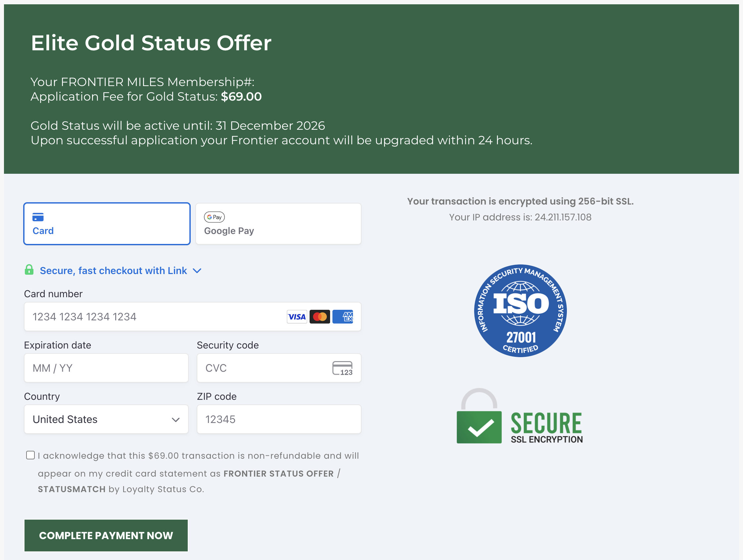This screenshot has height=560, width=743.
Task: Expand Secure, fast checkout with Link
Action: click(x=114, y=271)
